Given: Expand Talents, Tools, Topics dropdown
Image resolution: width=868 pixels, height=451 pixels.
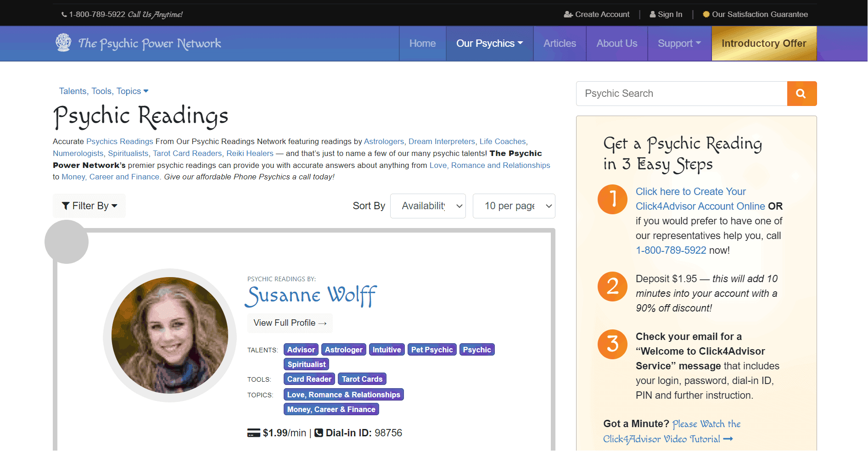Looking at the screenshot, I should pos(104,91).
